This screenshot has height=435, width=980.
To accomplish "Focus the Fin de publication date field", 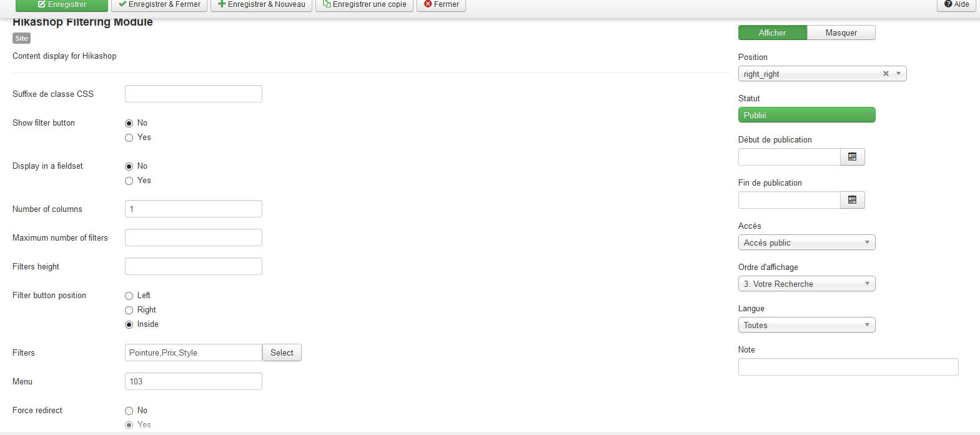I will (789, 200).
